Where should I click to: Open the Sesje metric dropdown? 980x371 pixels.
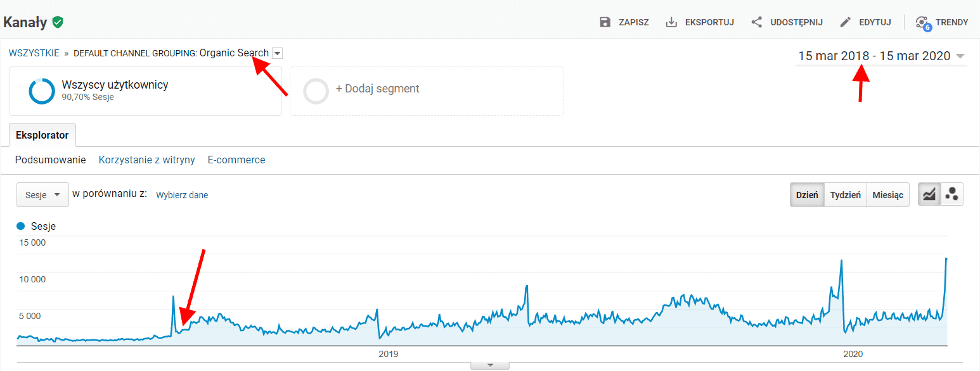coord(42,195)
